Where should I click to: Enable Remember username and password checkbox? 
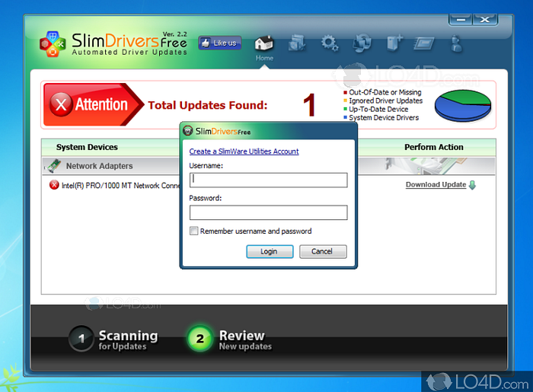[x=193, y=231]
